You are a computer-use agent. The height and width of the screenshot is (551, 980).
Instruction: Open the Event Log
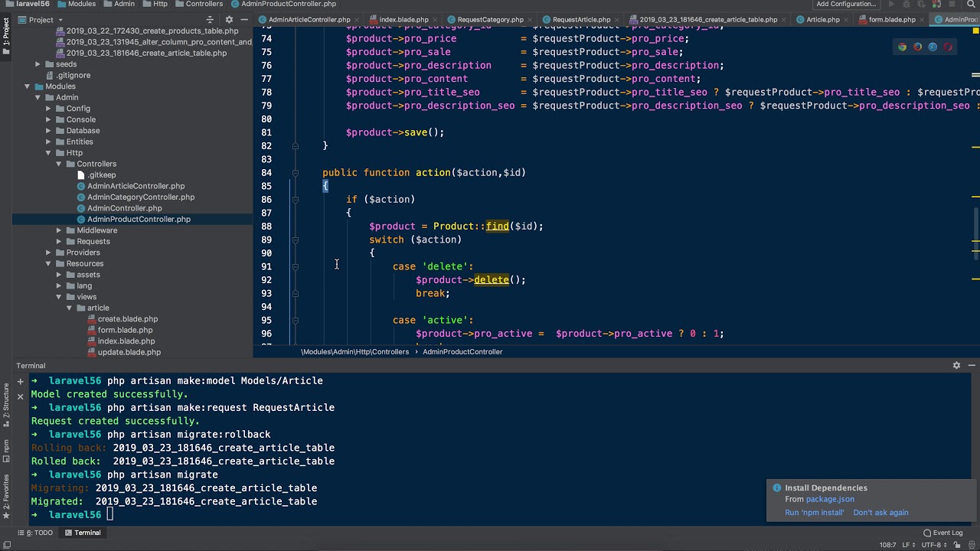pos(942,533)
